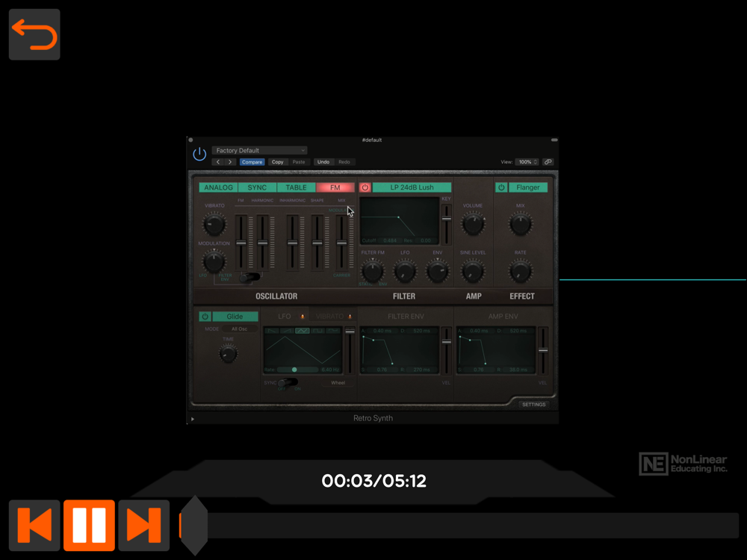Toggle the filter power button
Viewport: 747px width, 560px height.
click(x=365, y=187)
